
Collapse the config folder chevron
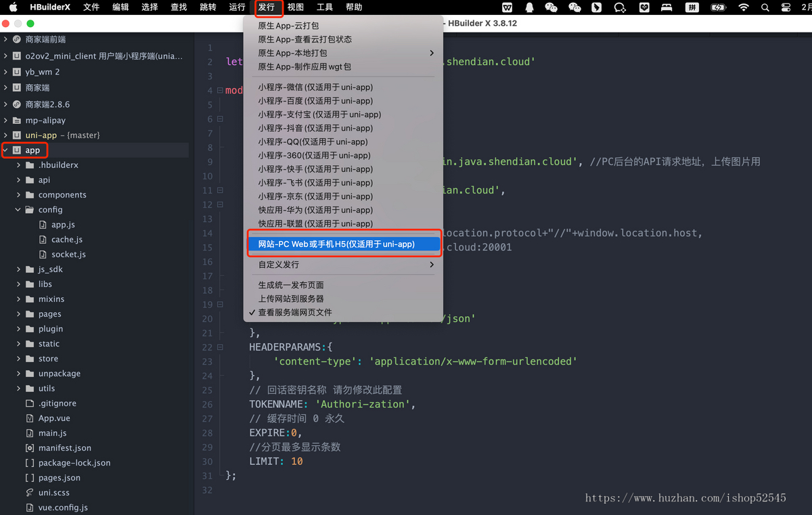point(18,210)
